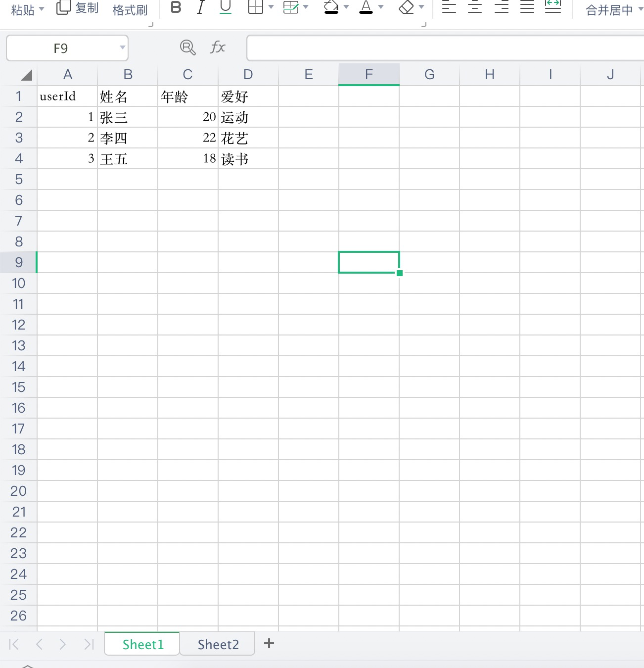
Task: Set left alignment with the align icon
Action: click(449, 7)
